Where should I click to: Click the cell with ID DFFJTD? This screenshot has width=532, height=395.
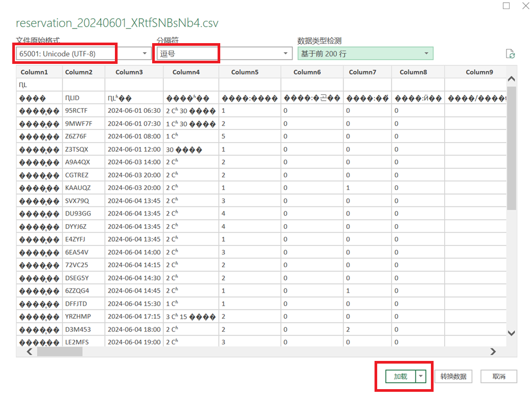click(x=84, y=303)
